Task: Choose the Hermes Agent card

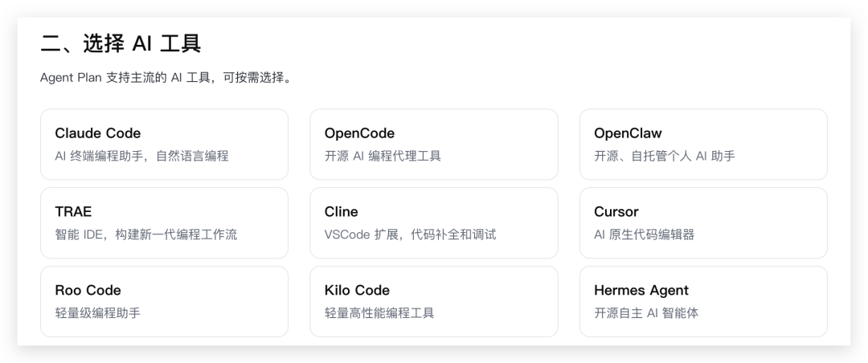Action: click(703, 302)
